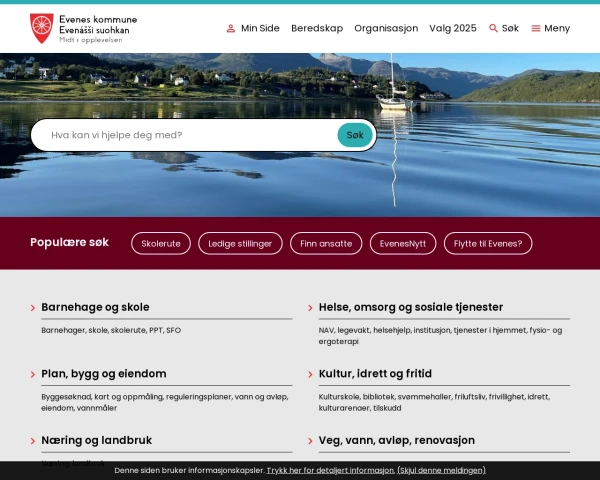Viewport: 600px width, 480px height.
Task: Open Kultur, idrett og fritid link
Action: pos(375,374)
